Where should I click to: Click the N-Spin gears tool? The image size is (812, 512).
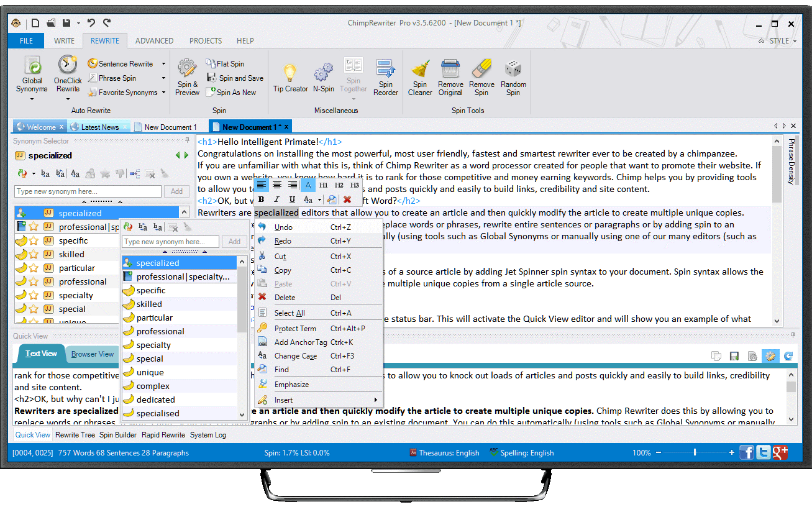pyautogui.click(x=323, y=77)
